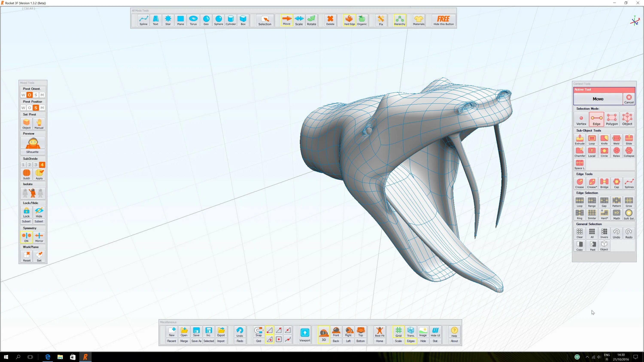Image resolution: width=644 pixels, height=362 pixels.
Task: Switch selection mode to Vertex
Action: (581, 119)
